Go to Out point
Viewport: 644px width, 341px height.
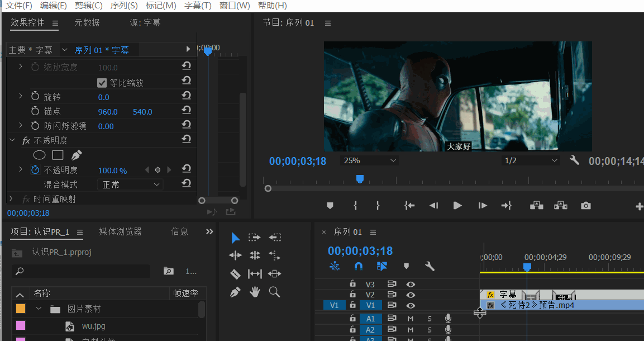(x=507, y=206)
